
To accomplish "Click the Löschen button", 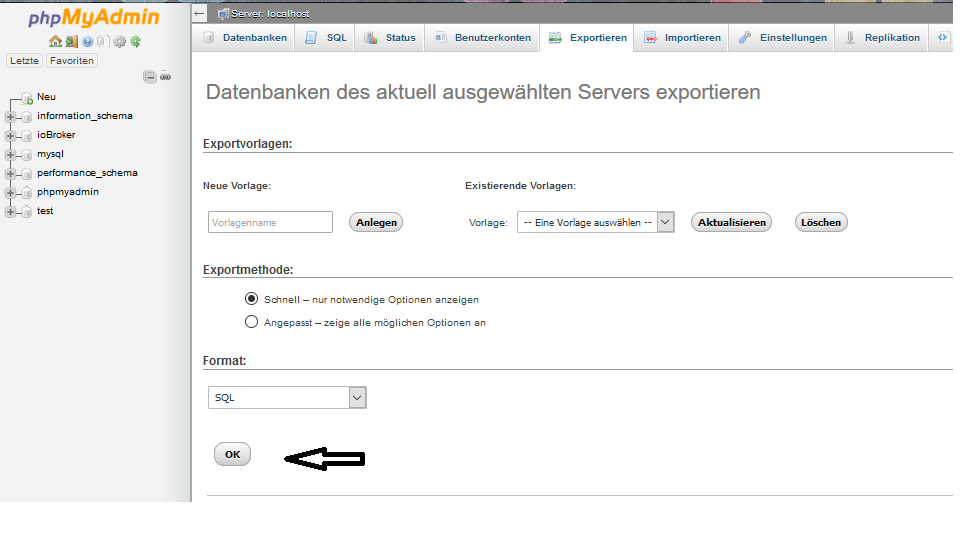I will click(820, 222).
